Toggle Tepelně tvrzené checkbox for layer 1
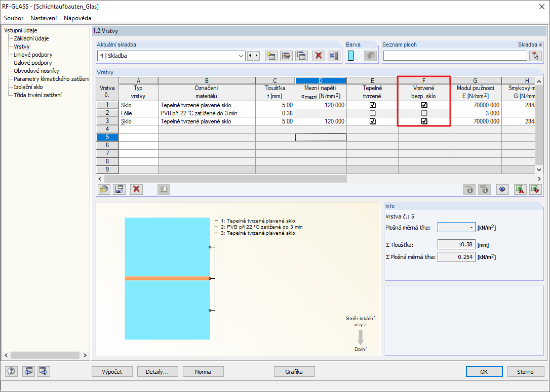 point(373,105)
